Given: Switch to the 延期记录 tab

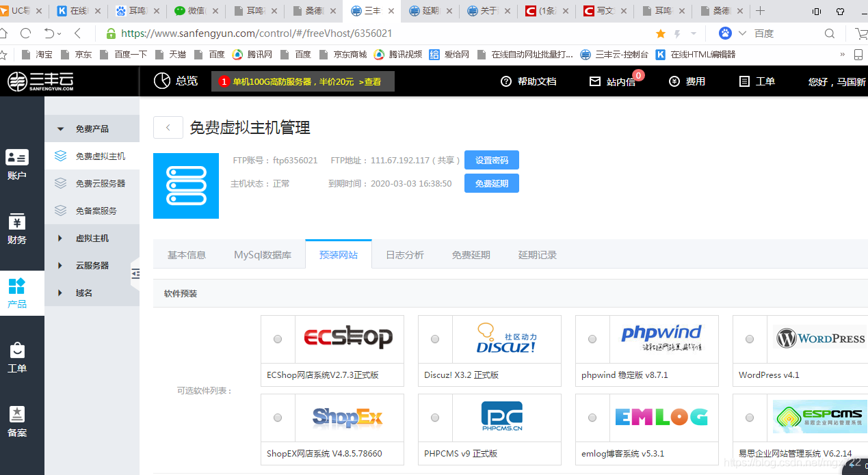Looking at the screenshot, I should click(538, 255).
